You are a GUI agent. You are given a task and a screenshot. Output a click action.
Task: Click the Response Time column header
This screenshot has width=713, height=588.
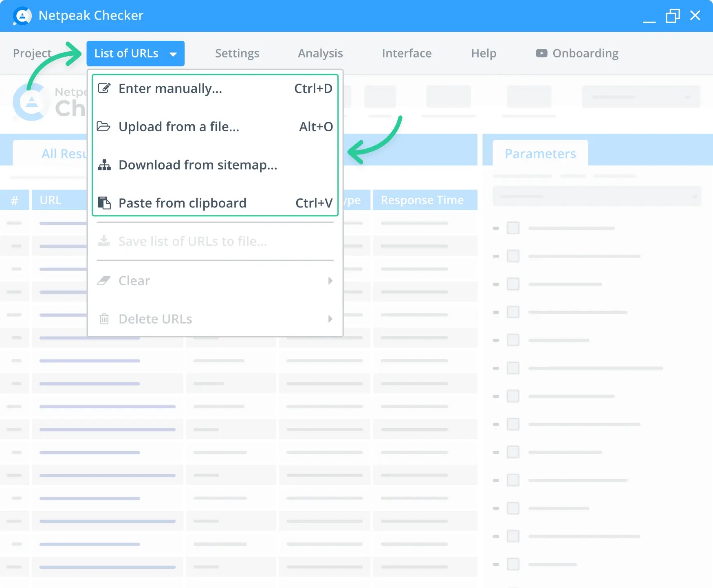click(422, 200)
